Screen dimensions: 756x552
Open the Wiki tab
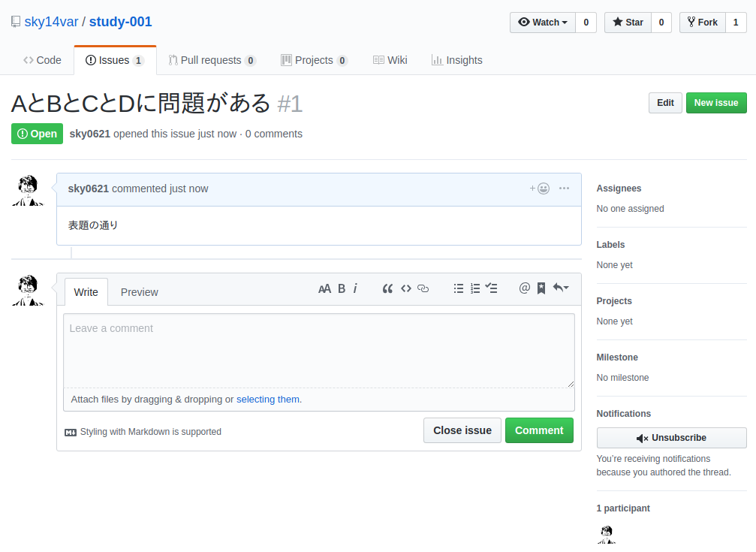(x=390, y=60)
